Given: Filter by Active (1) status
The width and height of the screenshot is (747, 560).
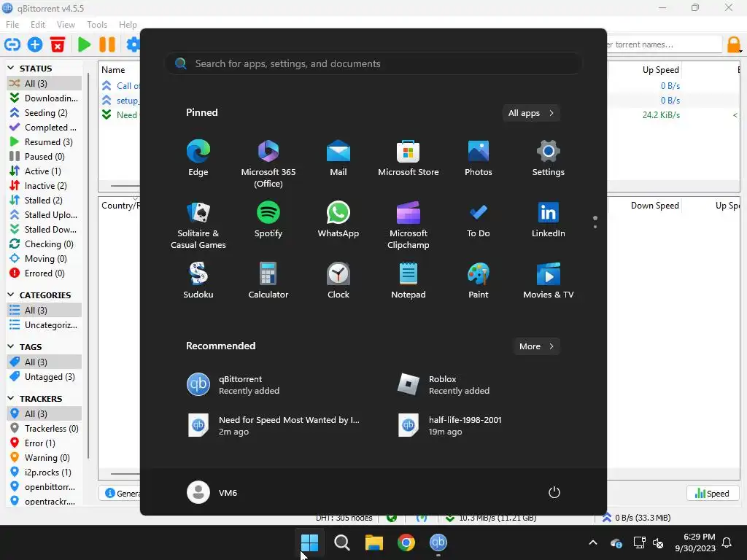Looking at the screenshot, I should point(44,171).
